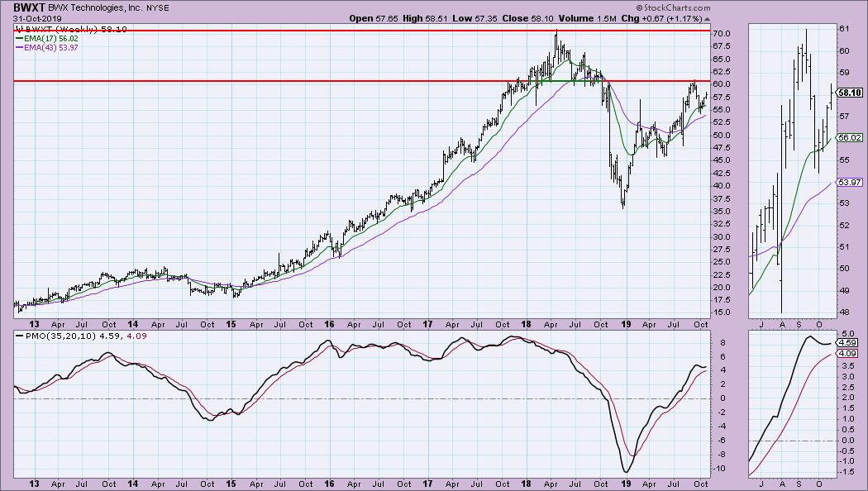Click the PMO(35,20,10) indicator label
The image size is (868, 491).
pyautogui.click(x=61, y=336)
